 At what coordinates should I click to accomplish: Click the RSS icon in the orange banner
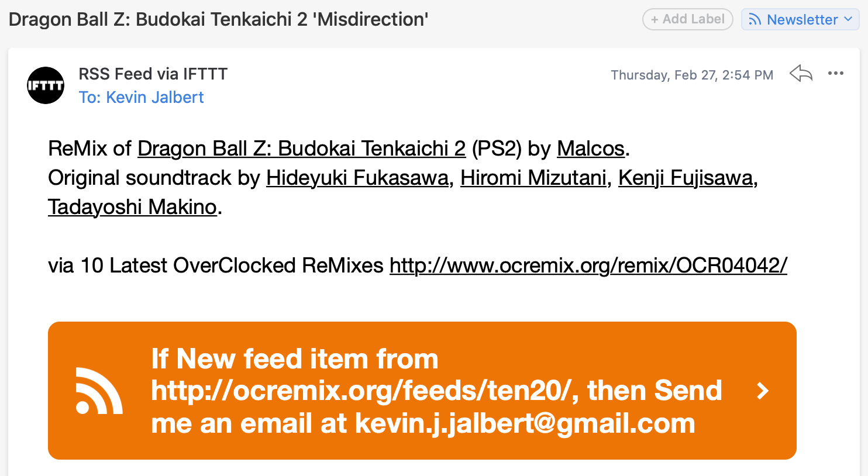(x=99, y=391)
